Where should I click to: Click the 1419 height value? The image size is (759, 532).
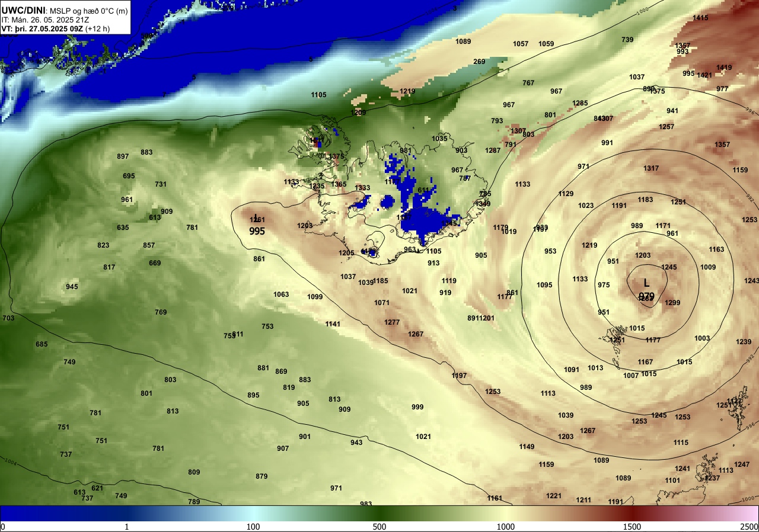coord(724,68)
